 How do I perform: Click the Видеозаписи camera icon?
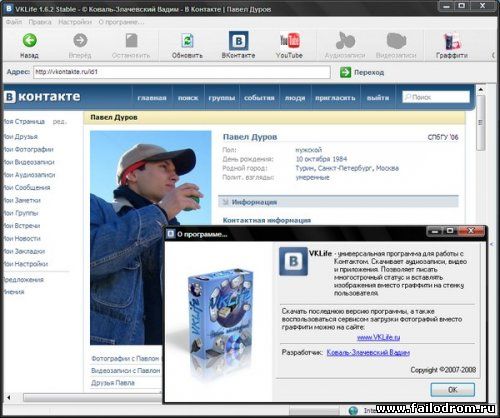(x=396, y=41)
